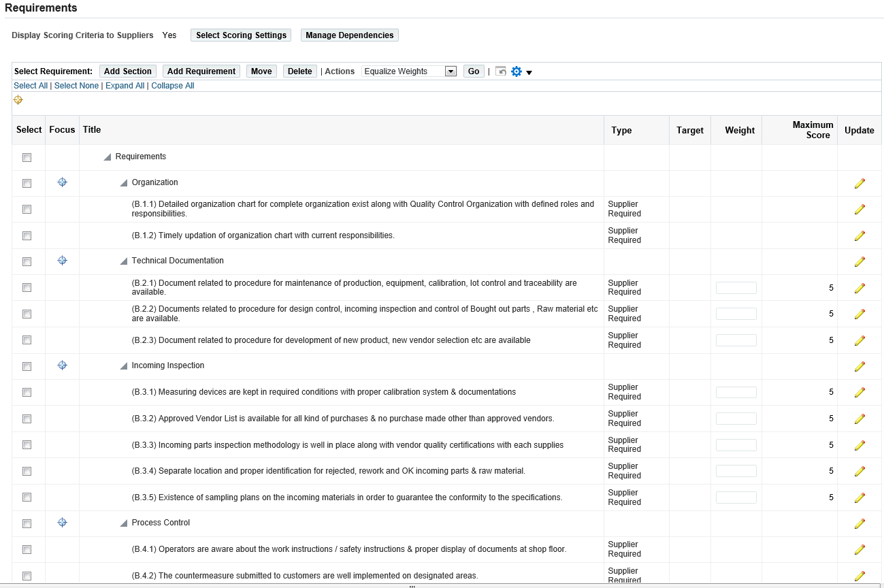The image size is (884, 588).
Task: Edit requirement B.4.1 with pencil icon
Action: click(x=860, y=549)
